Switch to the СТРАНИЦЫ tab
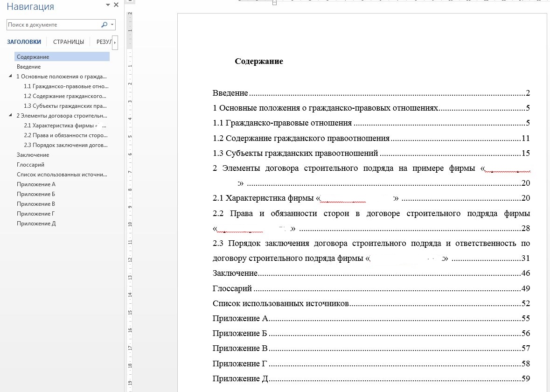Screen dimensions: 550x392 [69, 42]
